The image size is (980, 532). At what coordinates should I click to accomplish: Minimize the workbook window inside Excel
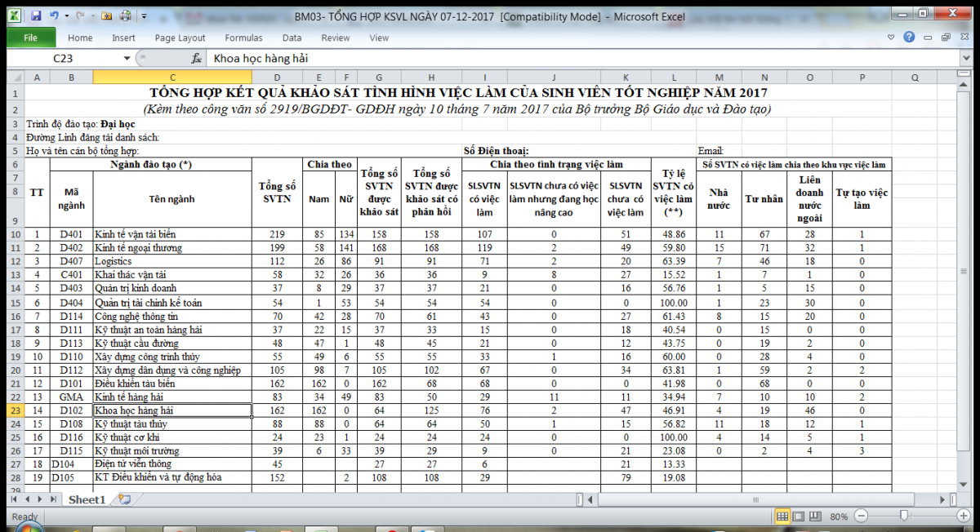pyautogui.click(x=928, y=38)
